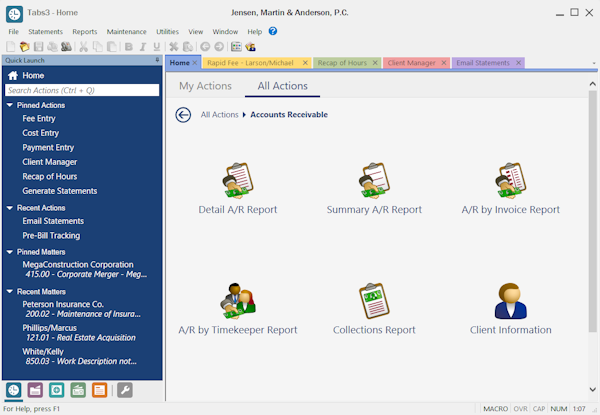Toggle Bold formatting in the toolbar

pos(129,47)
